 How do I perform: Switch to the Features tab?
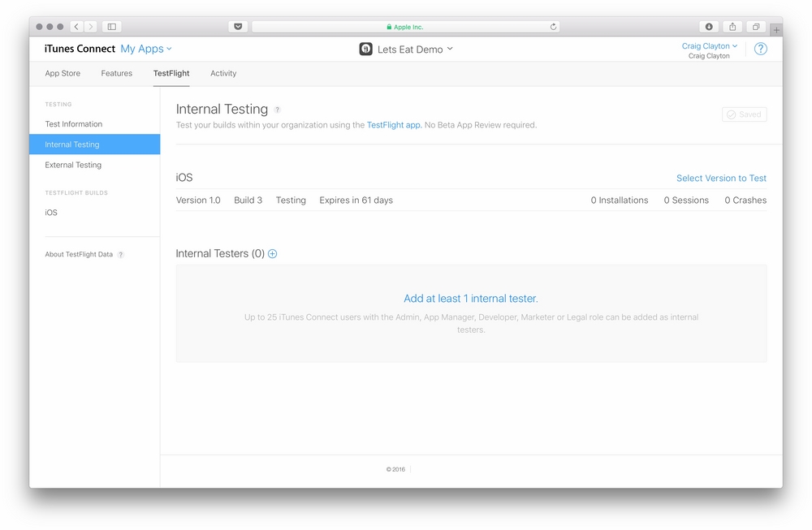point(116,74)
